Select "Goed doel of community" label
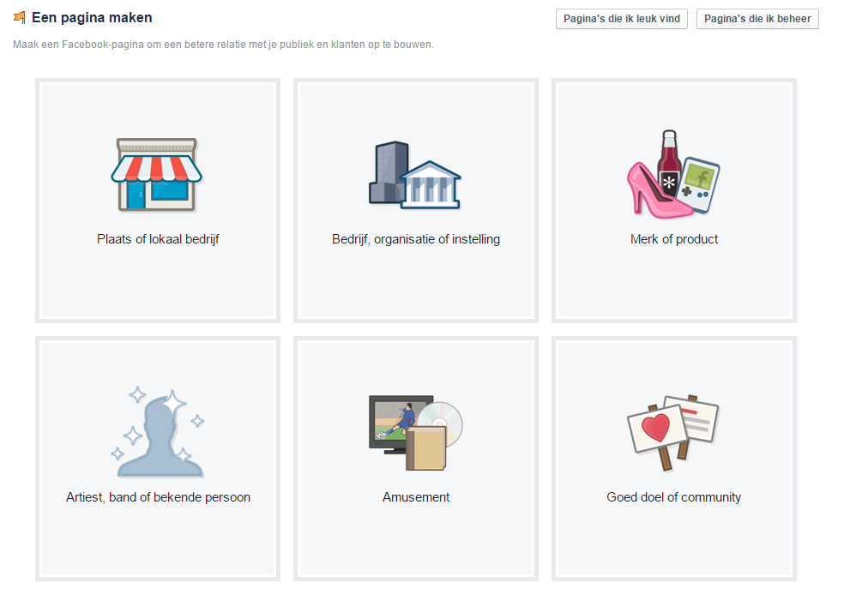 [674, 497]
